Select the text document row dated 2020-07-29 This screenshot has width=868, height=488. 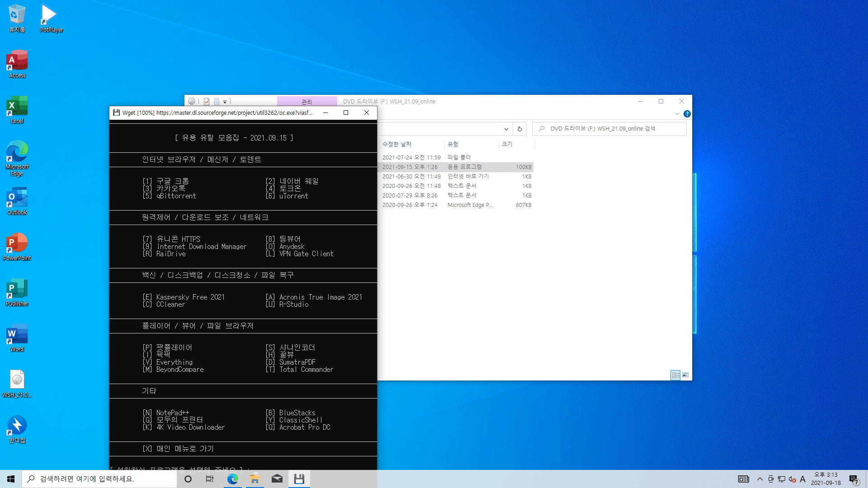pos(456,196)
